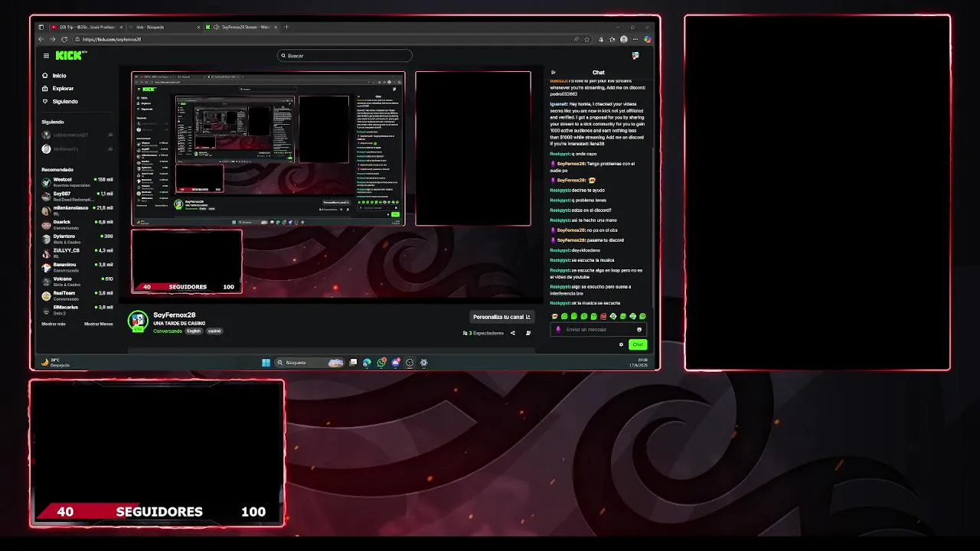
Task: Click the browser back arrow
Action: [42, 39]
